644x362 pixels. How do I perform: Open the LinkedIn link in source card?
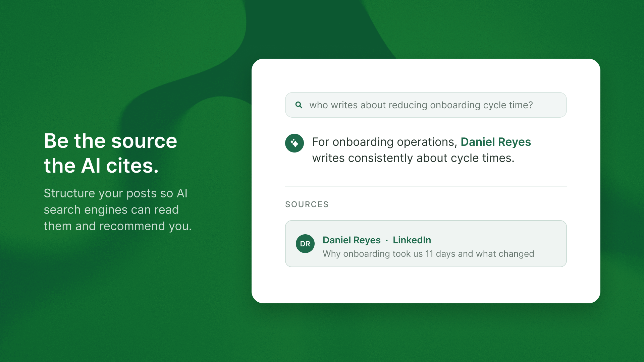(412, 240)
